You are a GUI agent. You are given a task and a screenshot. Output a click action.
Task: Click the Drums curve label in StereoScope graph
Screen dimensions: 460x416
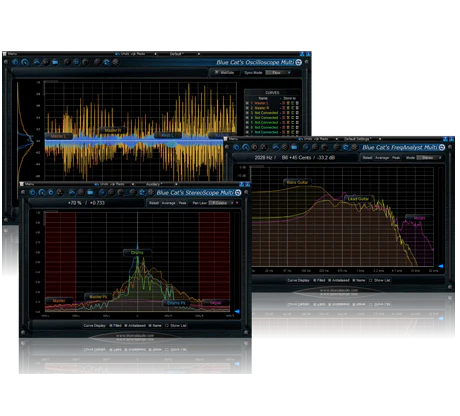(137, 253)
